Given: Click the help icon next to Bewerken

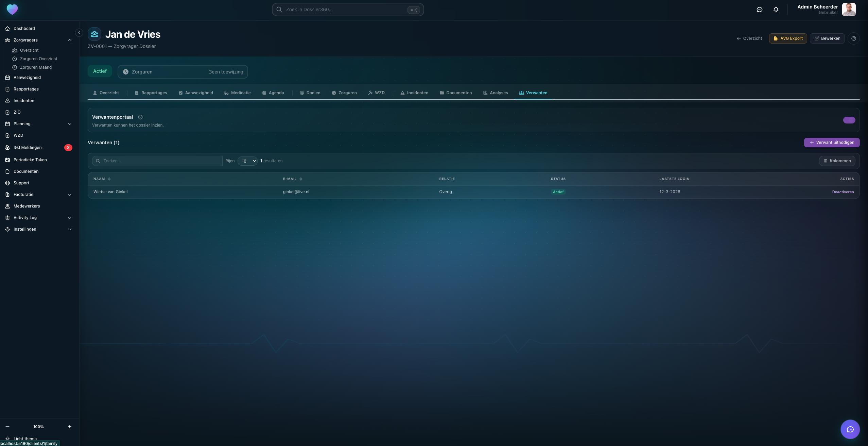Looking at the screenshot, I should coord(853,38).
